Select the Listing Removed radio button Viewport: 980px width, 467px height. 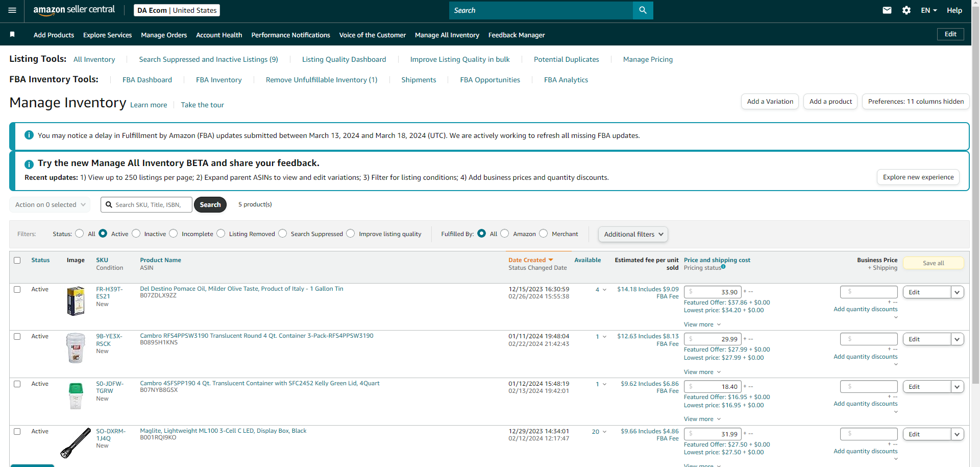click(x=220, y=233)
